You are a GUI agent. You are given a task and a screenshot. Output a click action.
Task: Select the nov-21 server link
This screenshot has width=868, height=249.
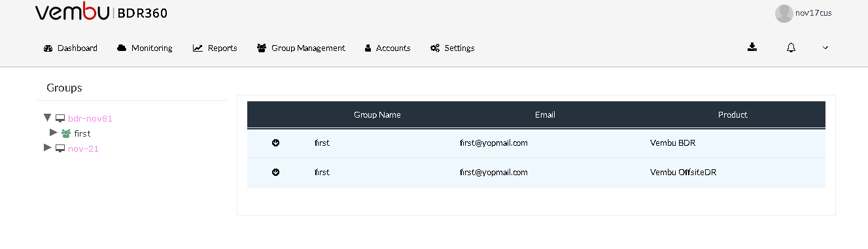83,148
